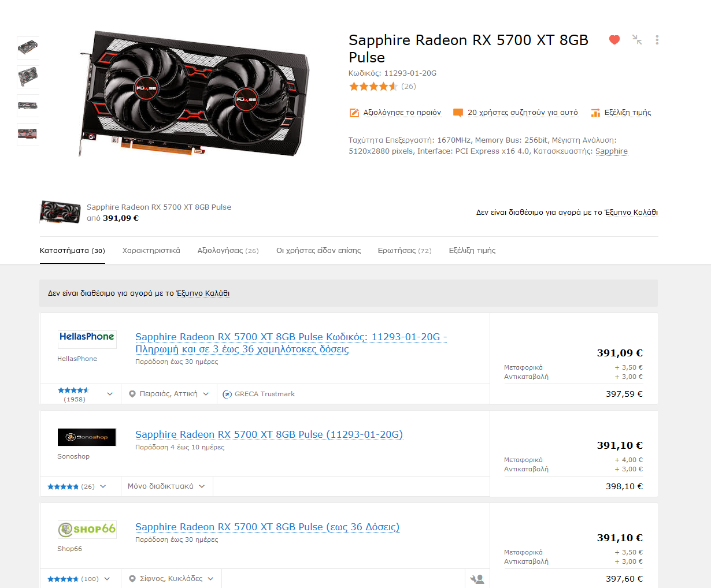Click the Sapphire manufacturer link
This screenshot has width=711, height=588.
pos(612,151)
